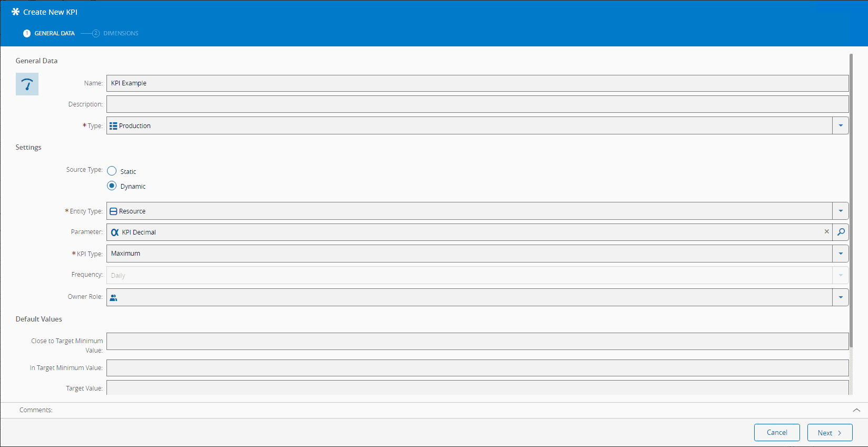Click the Owner Role people icon
The width and height of the screenshot is (868, 447).
coord(113,297)
